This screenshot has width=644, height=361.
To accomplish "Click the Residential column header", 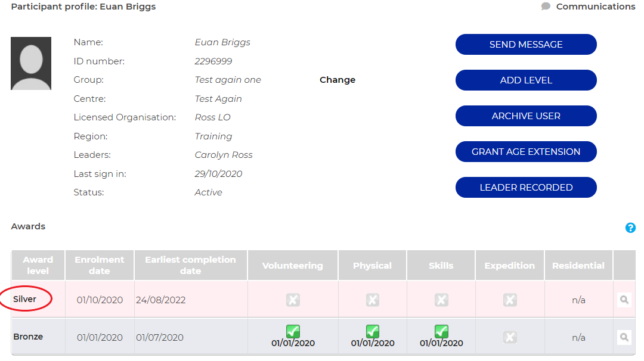I will click(578, 265).
